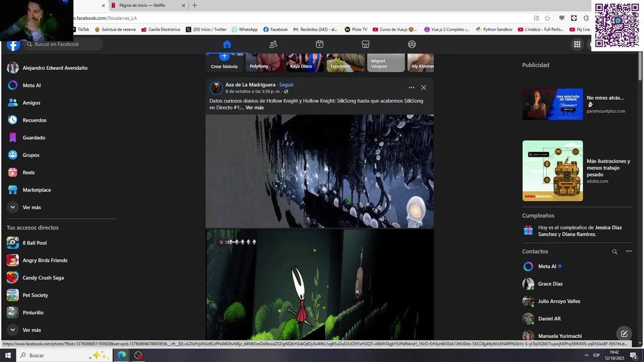
Task: Open Casilla Electrónica bookmark
Action: click(160, 30)
